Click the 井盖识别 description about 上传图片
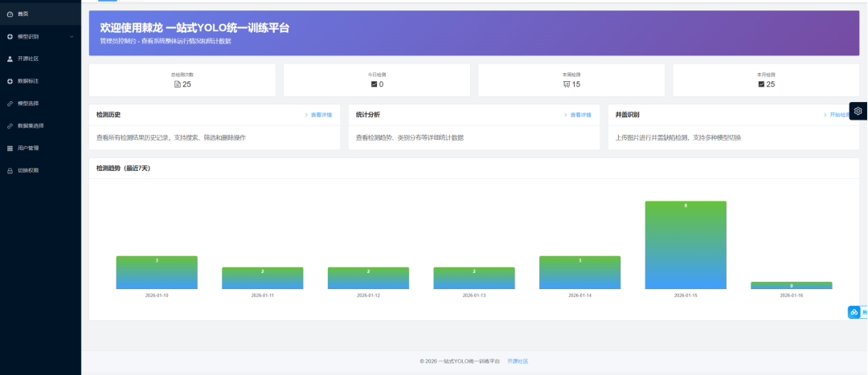This screenshot has width=868, height=375. point(678,137)
